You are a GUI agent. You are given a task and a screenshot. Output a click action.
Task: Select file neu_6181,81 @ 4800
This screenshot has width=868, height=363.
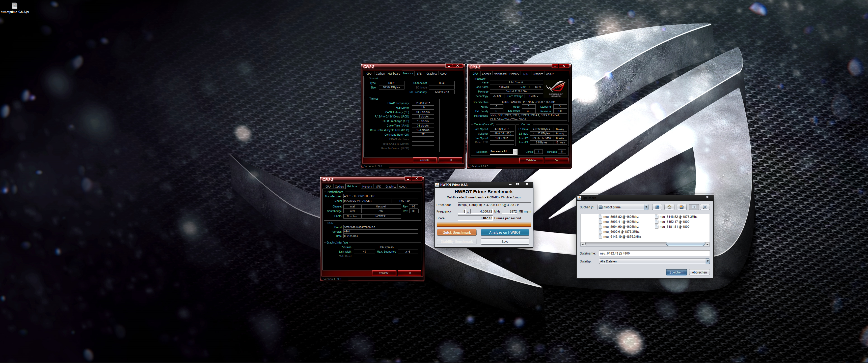[672, 227]
